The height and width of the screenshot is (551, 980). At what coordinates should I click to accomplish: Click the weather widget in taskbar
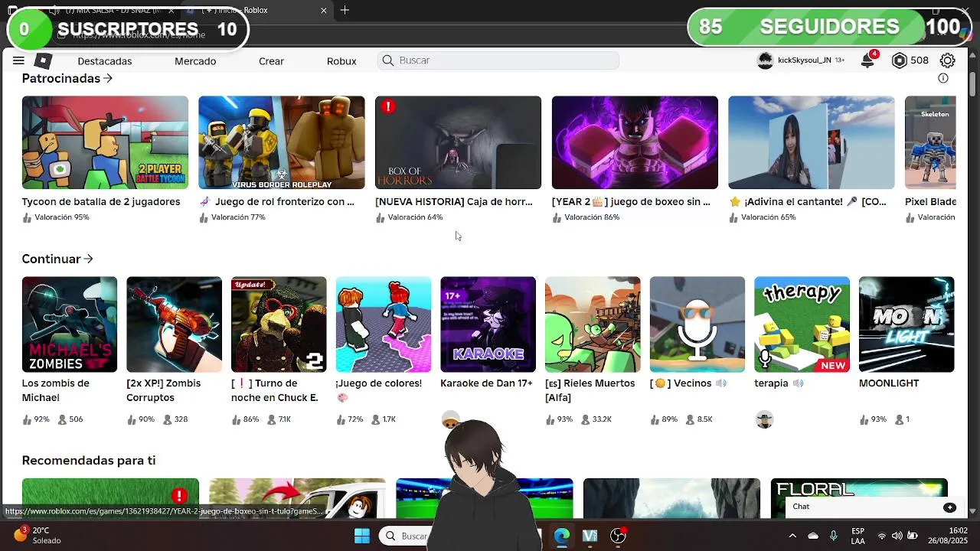point(37,535)
